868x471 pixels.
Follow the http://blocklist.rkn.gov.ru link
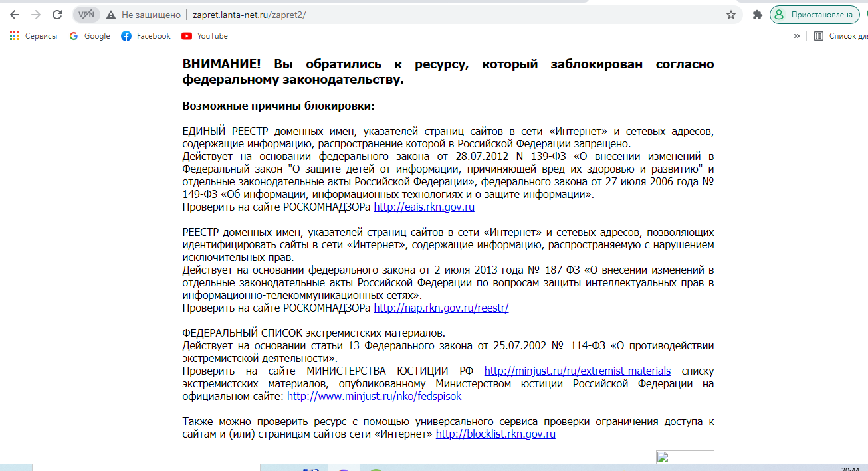pos(496,434)
